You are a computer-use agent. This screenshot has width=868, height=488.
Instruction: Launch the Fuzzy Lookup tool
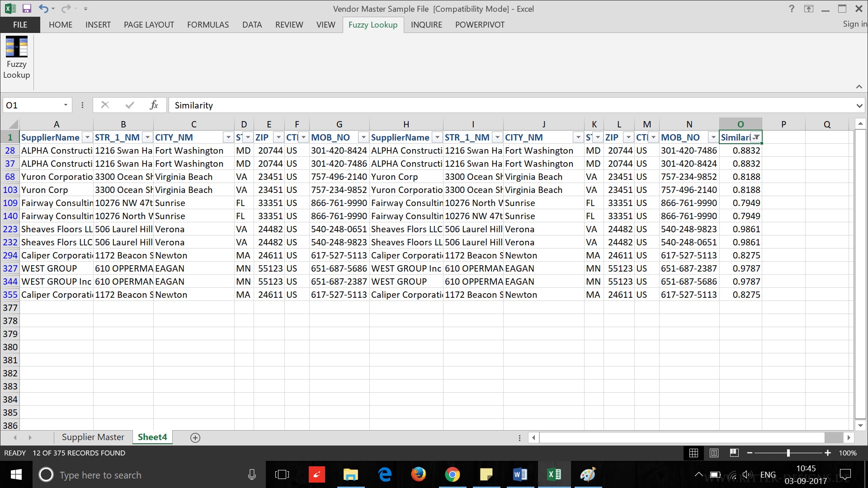[17, 58]
